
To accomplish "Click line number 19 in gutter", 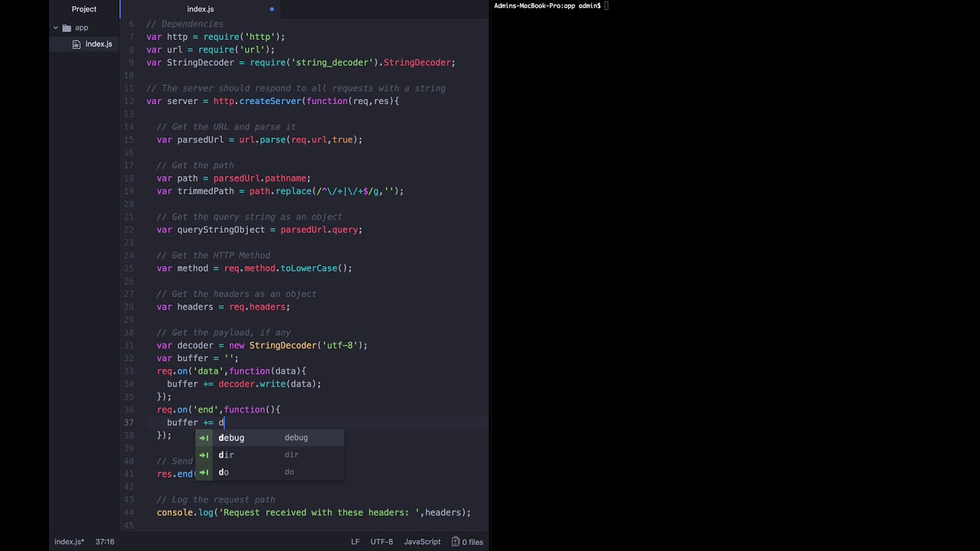I will pos(129,191).
